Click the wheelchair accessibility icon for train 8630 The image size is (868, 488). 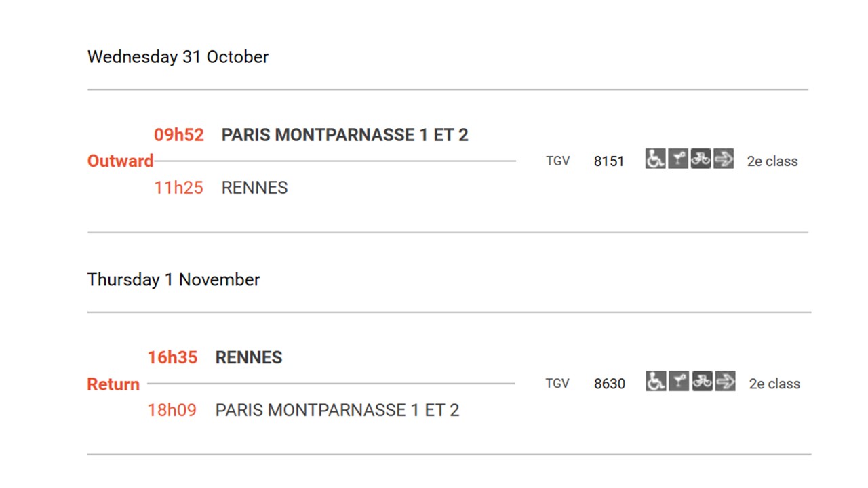point(656,381)
